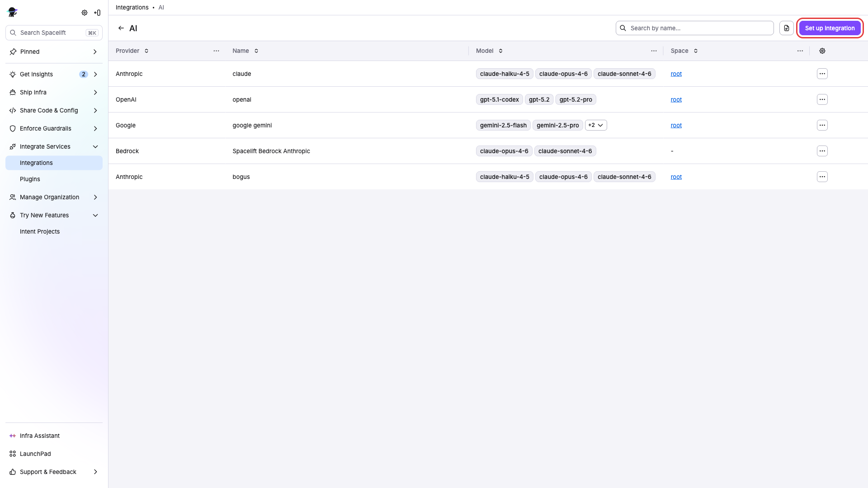This screenshot has width=868, height=488.
Task: Expand the +2 models on google gemini row
Action: pyautogui.click(x=596, y=125)
